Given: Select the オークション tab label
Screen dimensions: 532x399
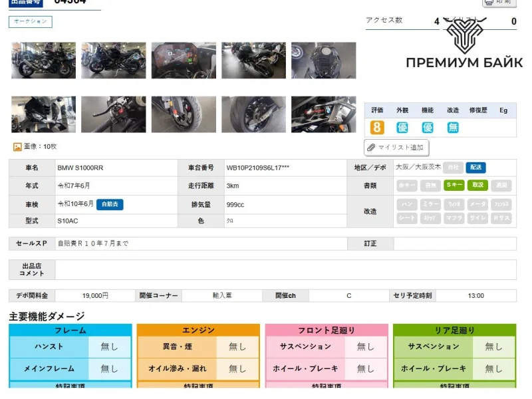Looking at the screenshot, I should click(x=31, y=22).
